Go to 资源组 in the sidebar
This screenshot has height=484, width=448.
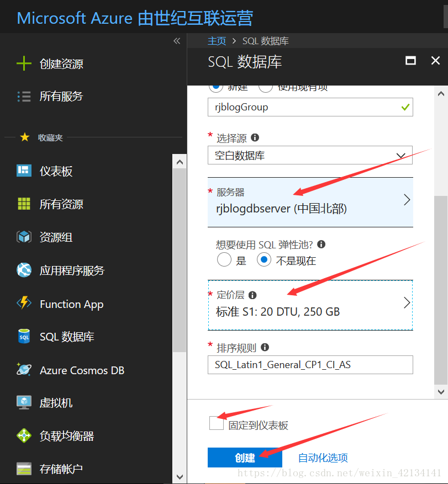(56, 237)
